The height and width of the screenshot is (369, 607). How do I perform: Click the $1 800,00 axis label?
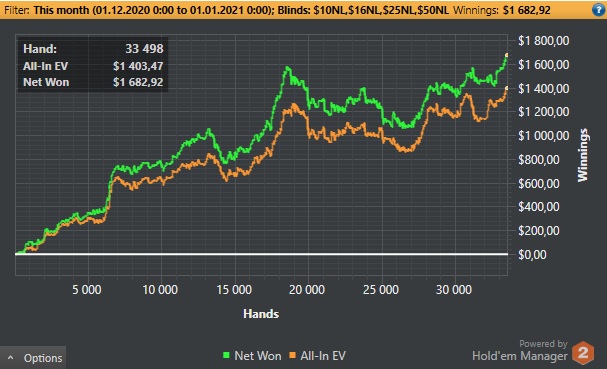click(544, 41)
